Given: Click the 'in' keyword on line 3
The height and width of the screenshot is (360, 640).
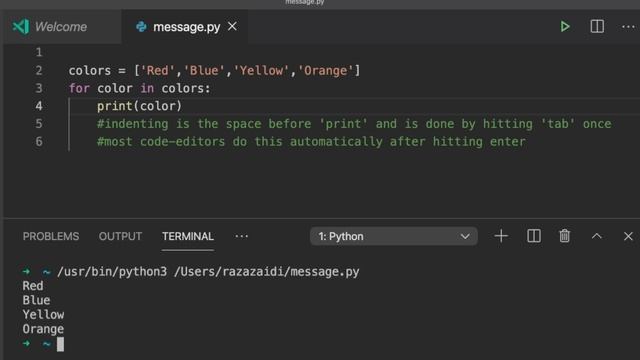Looking at the screenshot, I should (147, 88).
